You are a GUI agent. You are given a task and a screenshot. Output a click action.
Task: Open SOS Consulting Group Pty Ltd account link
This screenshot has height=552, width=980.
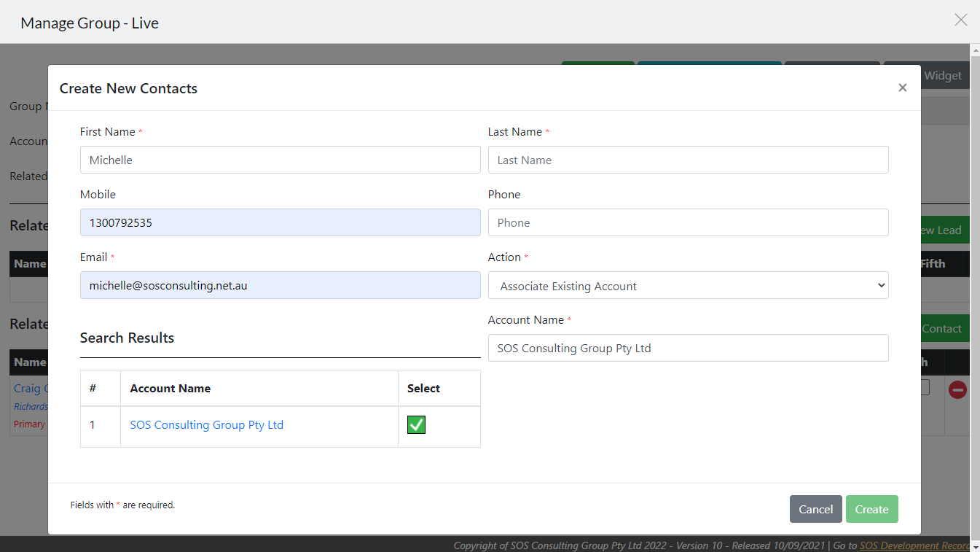(206, 425)
